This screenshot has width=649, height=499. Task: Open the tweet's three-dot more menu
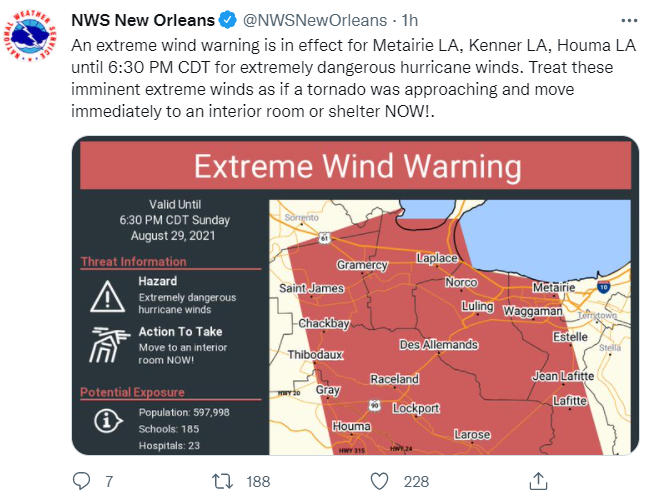[626, 20]
